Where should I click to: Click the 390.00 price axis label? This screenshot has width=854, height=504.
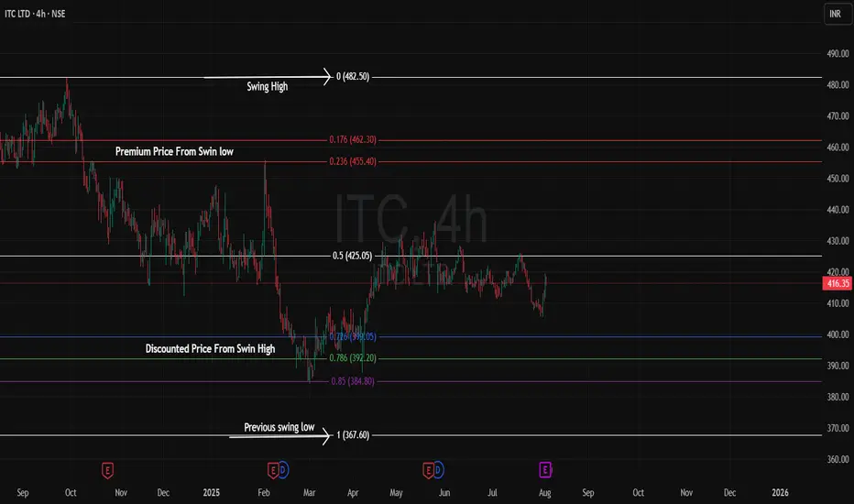[838, 366]
